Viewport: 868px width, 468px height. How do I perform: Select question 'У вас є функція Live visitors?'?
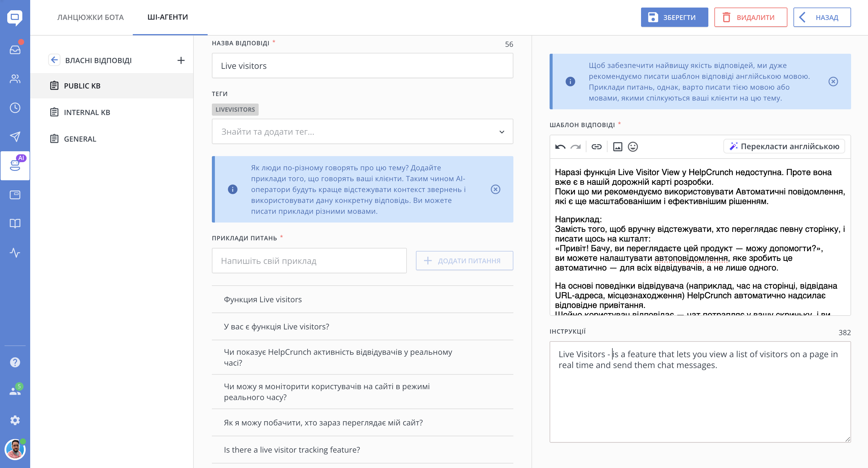pos(362,327)
